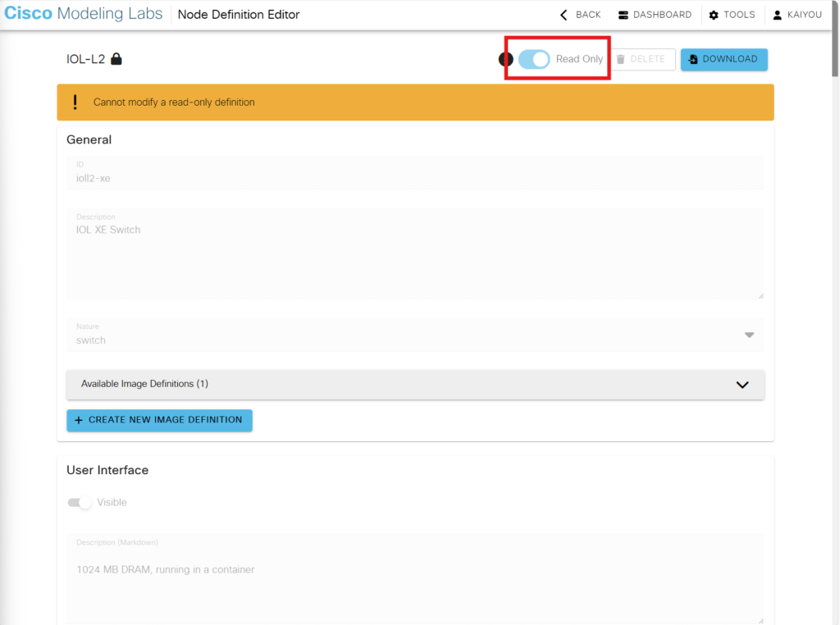Toggle the Visible switch under User Interface
The width and height of the screenshot is (840, 625).
point(80,502)
